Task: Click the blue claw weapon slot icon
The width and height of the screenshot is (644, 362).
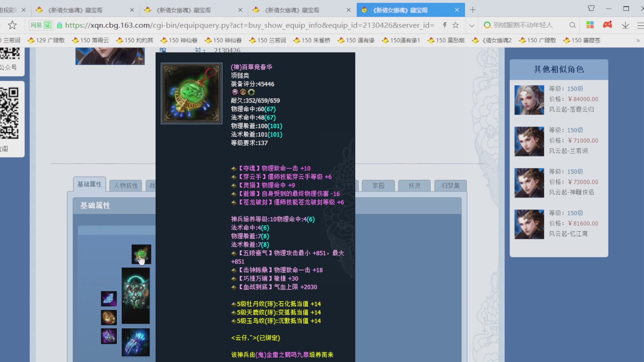Action: coord(136,342)
